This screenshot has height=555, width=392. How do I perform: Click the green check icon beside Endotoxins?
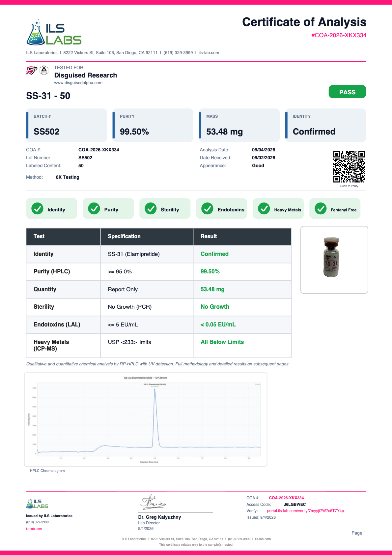(207, 208)
